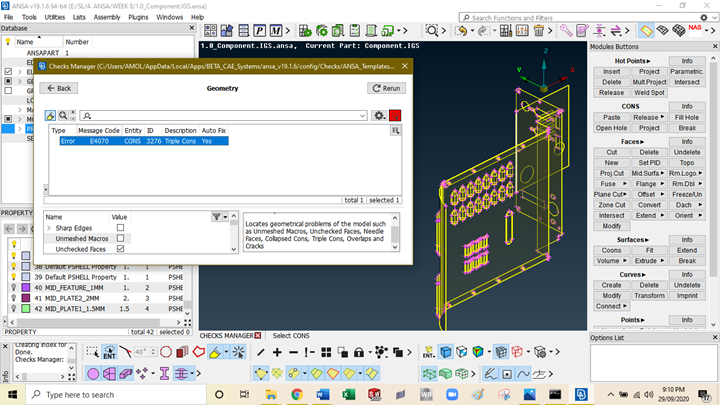Click the red polygon selection icon
The height and width of the screenshot is (405, 720).
(x=199, y=352)
